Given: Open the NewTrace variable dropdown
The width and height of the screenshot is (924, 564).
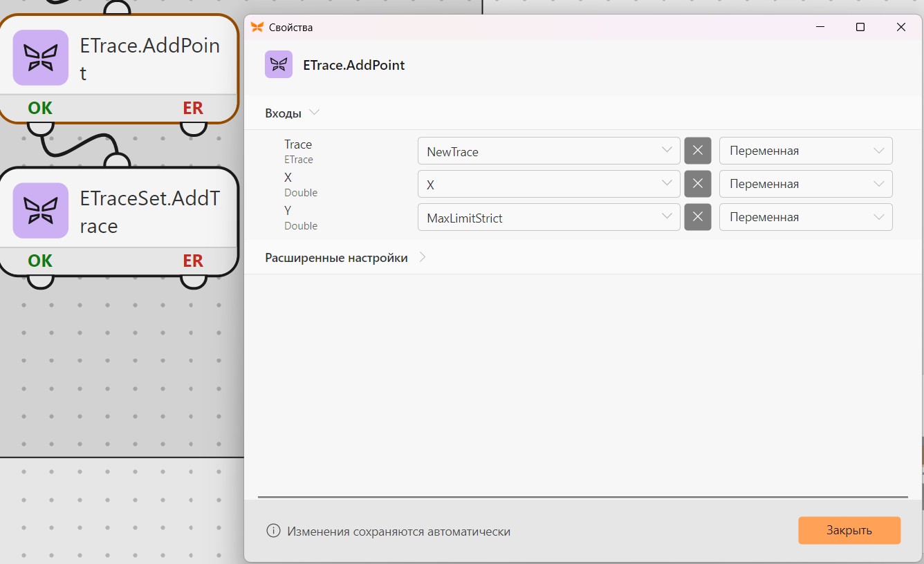Looking at the screenshot, I should [549, 151].
